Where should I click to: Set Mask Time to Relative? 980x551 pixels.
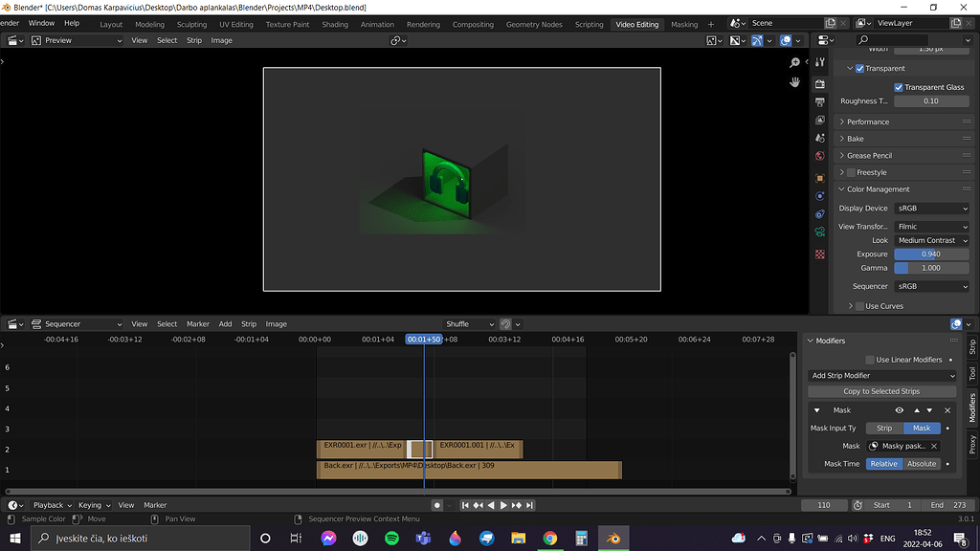[x=883, y=464]
